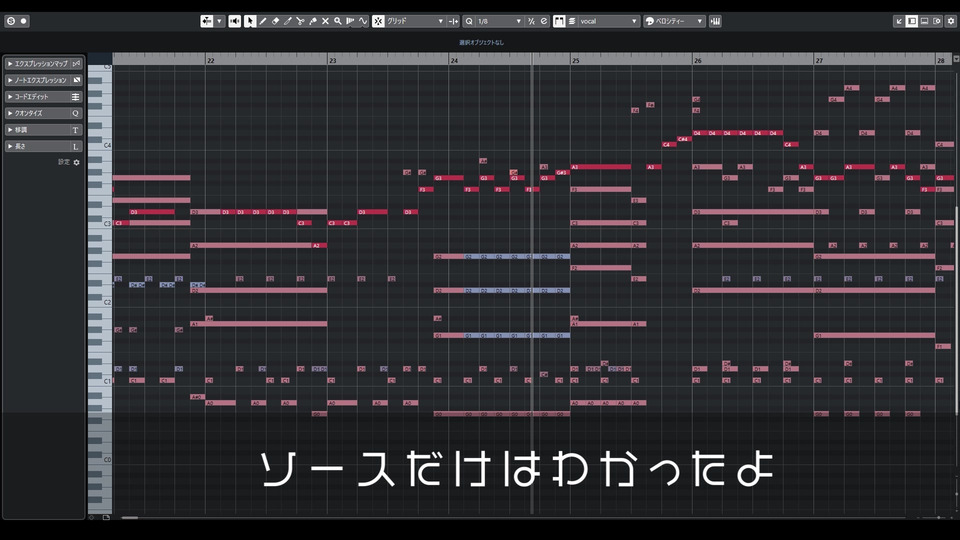Select the Mute X tool
The image size is (960, 540).
click(x=325, y=21)
